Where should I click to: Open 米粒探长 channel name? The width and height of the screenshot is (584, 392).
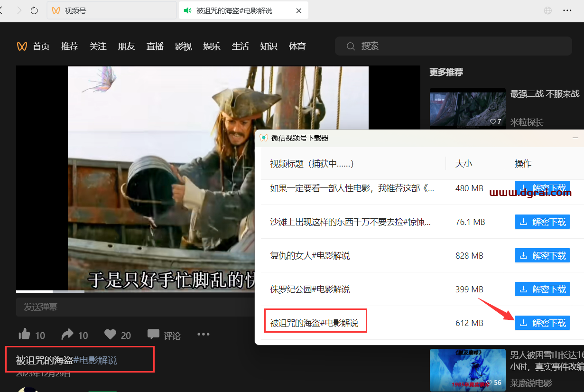coord(527,122)
